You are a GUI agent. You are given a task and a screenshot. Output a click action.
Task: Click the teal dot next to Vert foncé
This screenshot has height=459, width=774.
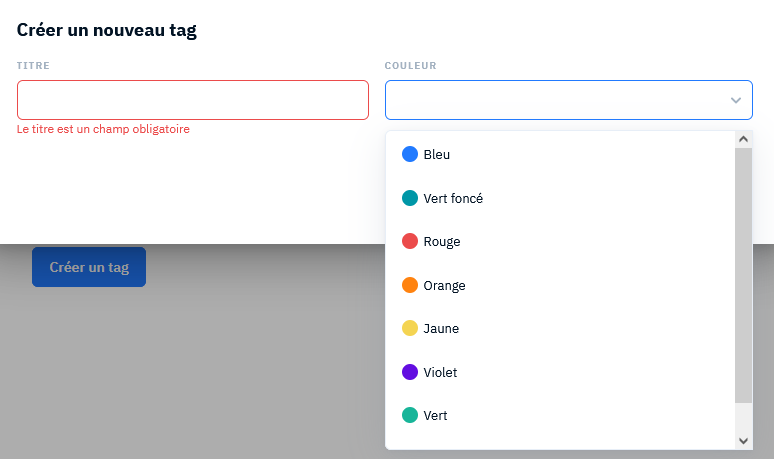410,198
